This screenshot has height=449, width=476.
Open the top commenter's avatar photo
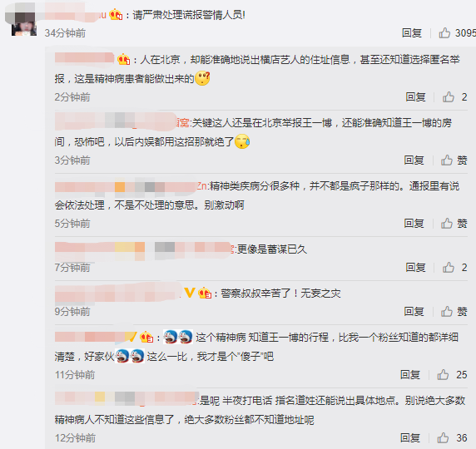pos(23,23)
